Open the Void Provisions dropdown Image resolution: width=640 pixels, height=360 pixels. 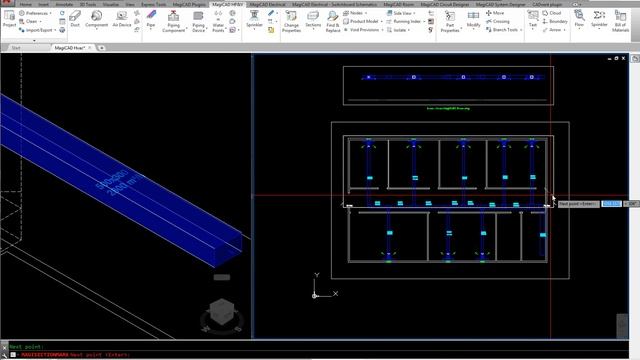(x=363, y=30)
